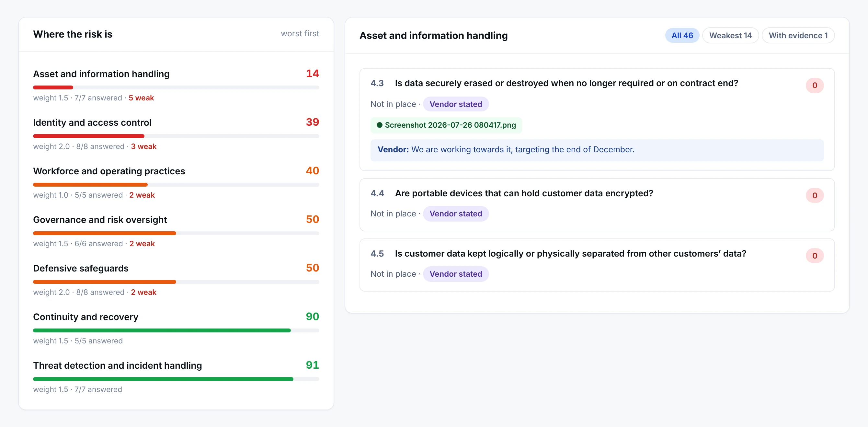This screenshot has width=868, height=427.
Task: Click the score 0 badge on question 4.3
Action: tap(815, 85)
